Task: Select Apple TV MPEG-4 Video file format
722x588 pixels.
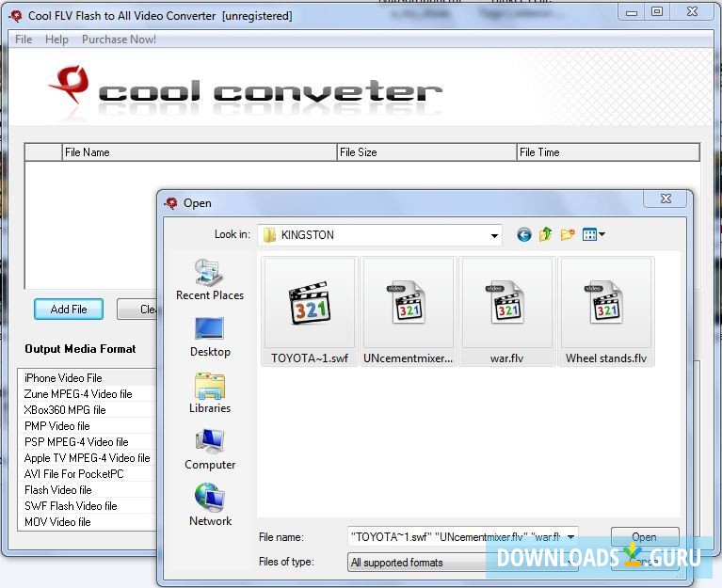Action: pyautogui.click(x=88, y=458)
